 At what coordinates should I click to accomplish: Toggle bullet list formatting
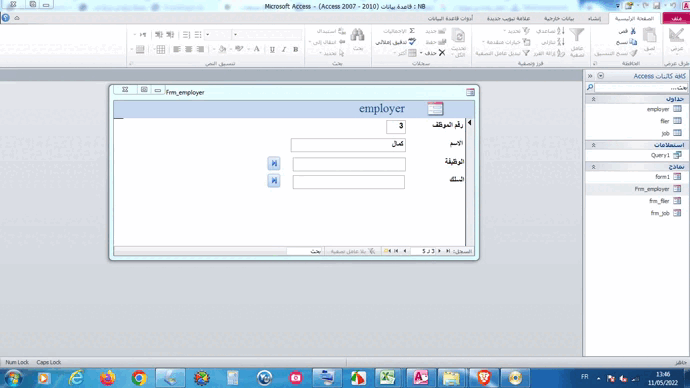coord(198,35)
